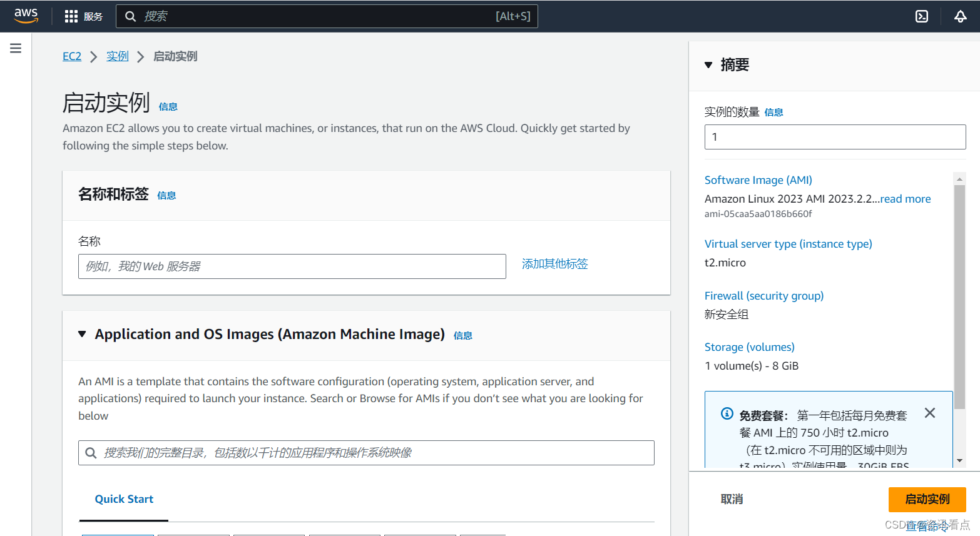Click the 1 volume(s) - 8 GiB text
The image size is (980, 536).
[x=752, y=366]
